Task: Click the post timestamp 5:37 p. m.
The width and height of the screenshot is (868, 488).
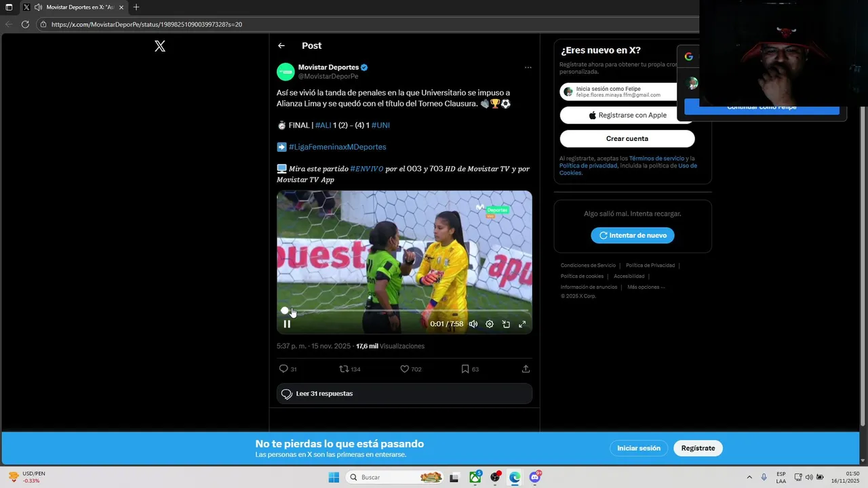Action: click(313, 346)
